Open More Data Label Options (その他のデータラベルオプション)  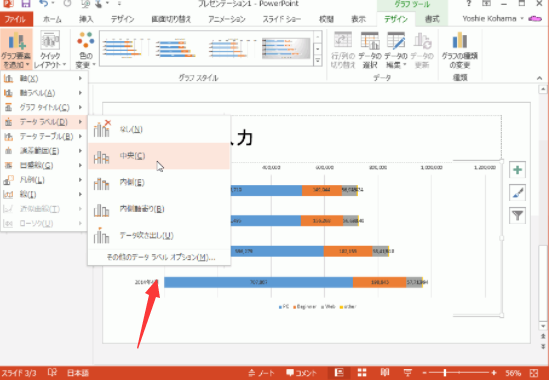click(x=160, y=257)
